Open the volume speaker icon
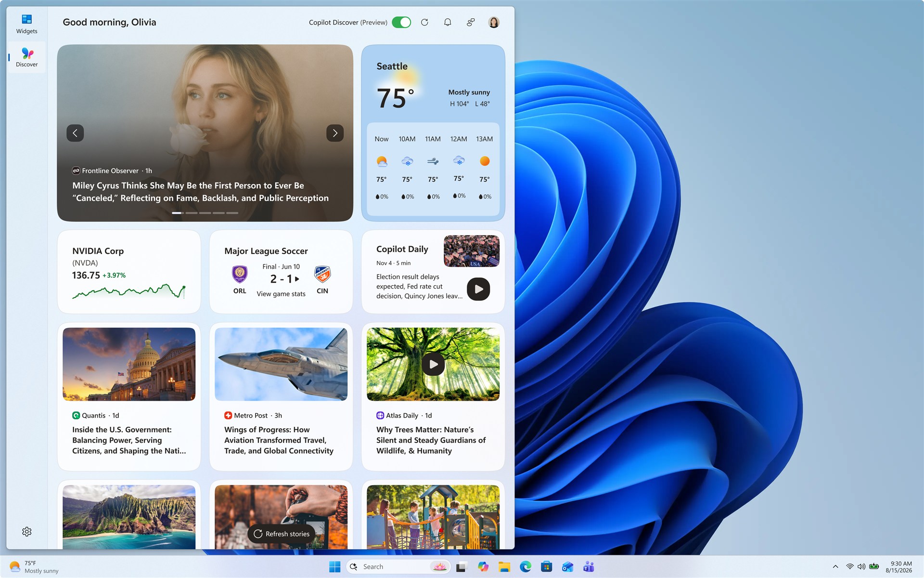 861,567
